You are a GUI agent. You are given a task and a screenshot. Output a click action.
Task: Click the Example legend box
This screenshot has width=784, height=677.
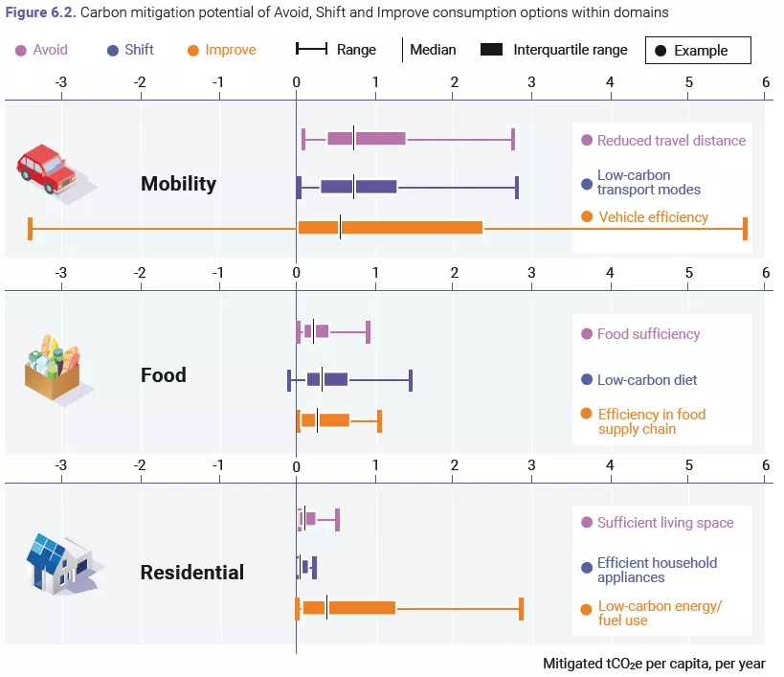(x=698, y=50)
